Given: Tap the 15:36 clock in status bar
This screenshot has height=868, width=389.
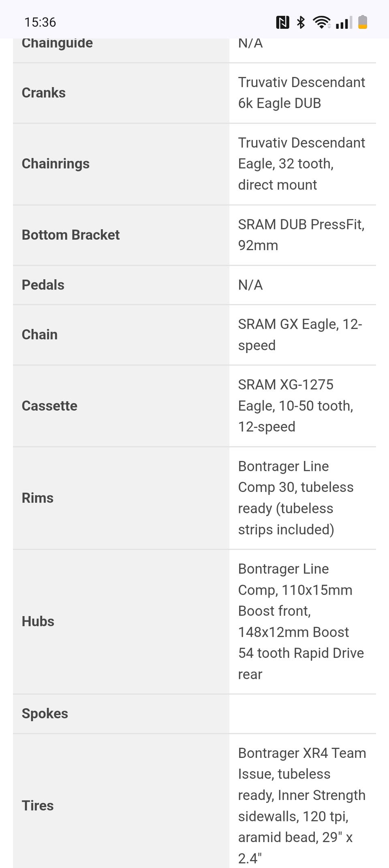Looking at the screenshot, I should [x=40, y=22].
